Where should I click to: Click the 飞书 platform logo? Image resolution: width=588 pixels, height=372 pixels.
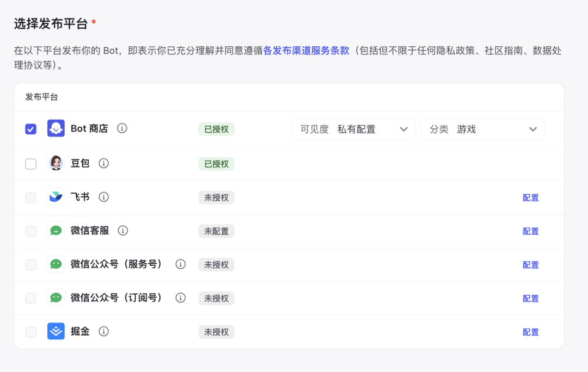pos(56,197)
